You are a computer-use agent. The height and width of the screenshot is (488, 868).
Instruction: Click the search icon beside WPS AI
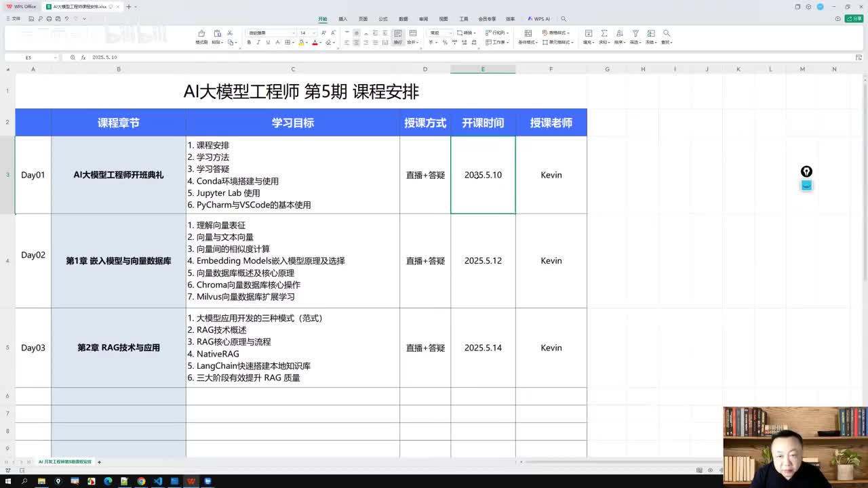point(564,19)
